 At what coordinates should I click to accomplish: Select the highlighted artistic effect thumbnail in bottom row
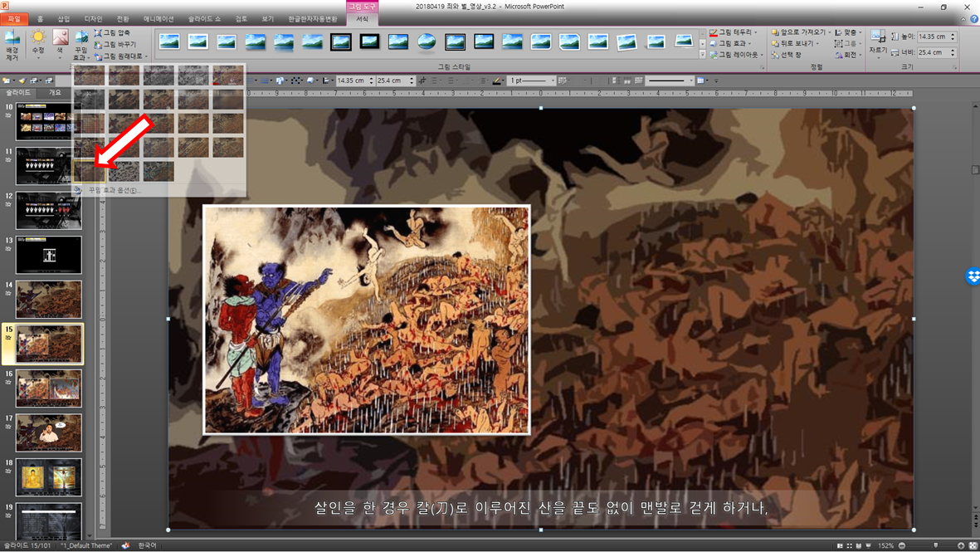(x=89, y=171)
